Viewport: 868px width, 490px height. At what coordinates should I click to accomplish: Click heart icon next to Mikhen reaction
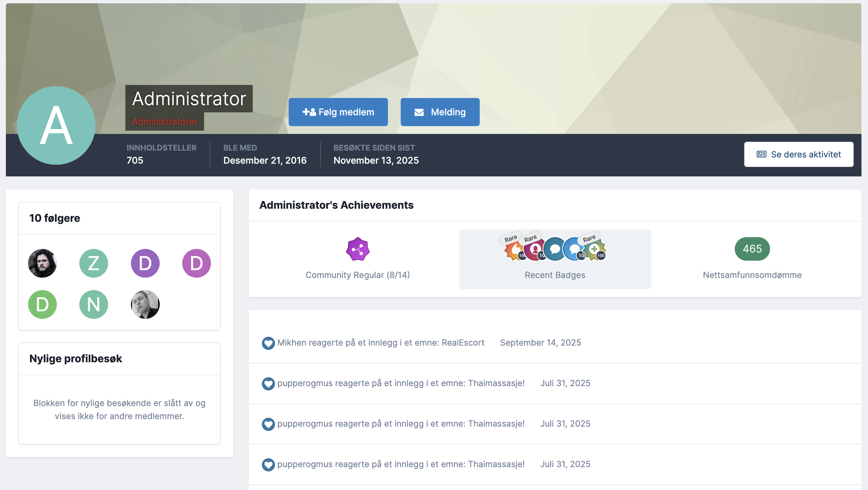click(x=268, y=343)
